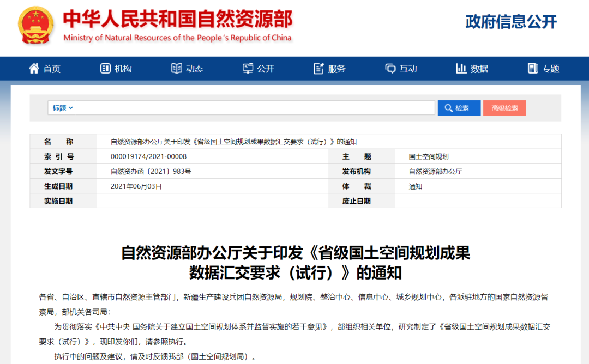Click the 实施日期 row label
The image size is (589, 364).
[58, 201]
